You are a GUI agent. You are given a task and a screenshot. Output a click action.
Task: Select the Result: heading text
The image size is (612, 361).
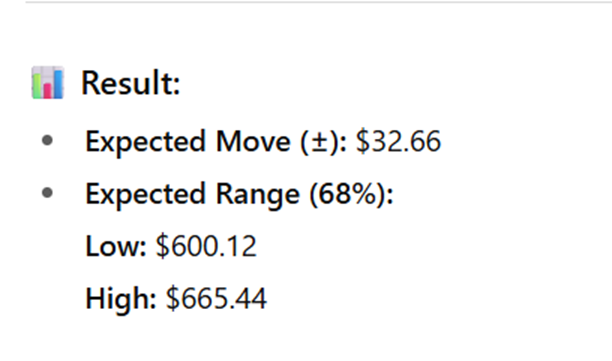[x=131, y=83]
